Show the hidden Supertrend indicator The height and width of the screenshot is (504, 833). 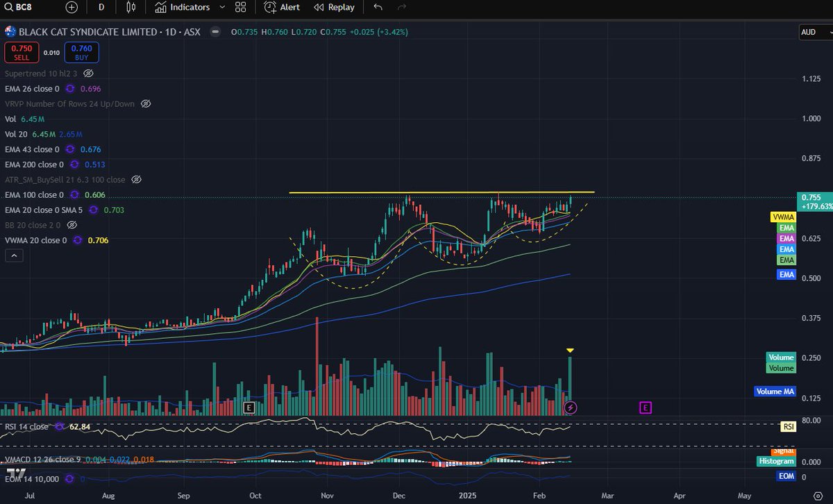pyautogui.click(x=88, y=74)
